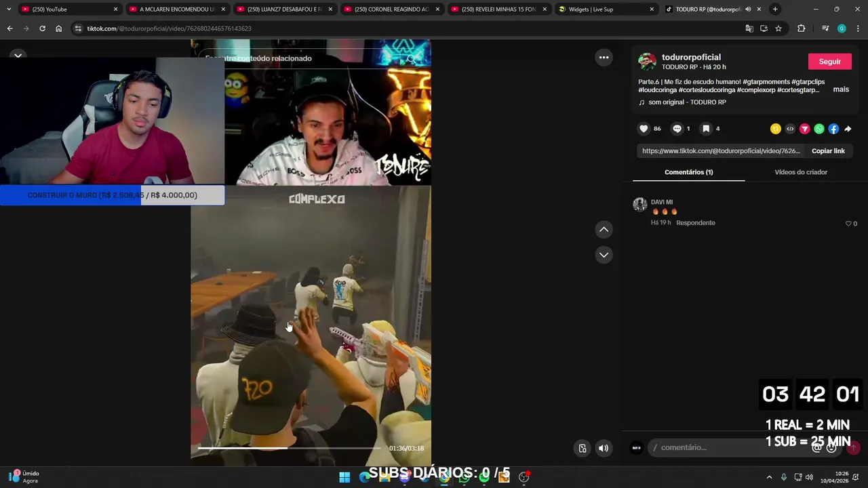Open 'som original - TODURO RP' sound link

click(687, 102)
